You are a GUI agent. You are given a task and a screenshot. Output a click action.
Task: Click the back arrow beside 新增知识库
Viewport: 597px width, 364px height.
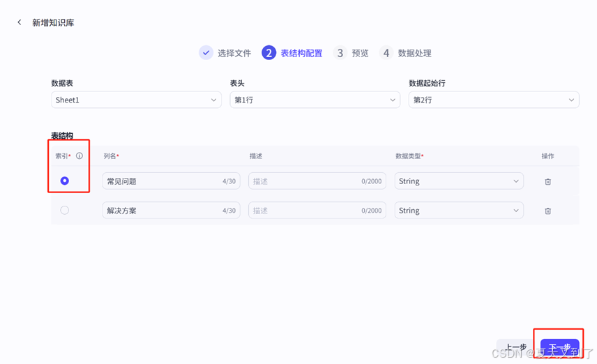coord(20,22)
